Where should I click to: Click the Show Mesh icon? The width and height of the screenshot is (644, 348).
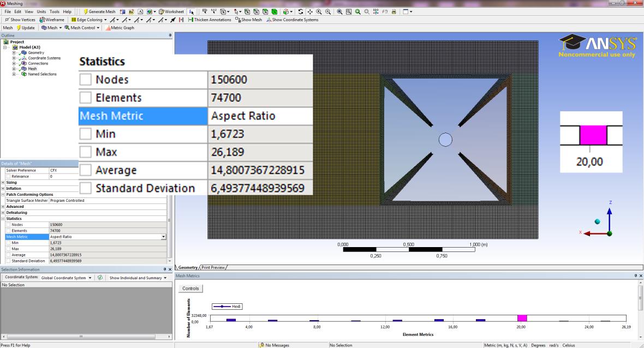238,20
